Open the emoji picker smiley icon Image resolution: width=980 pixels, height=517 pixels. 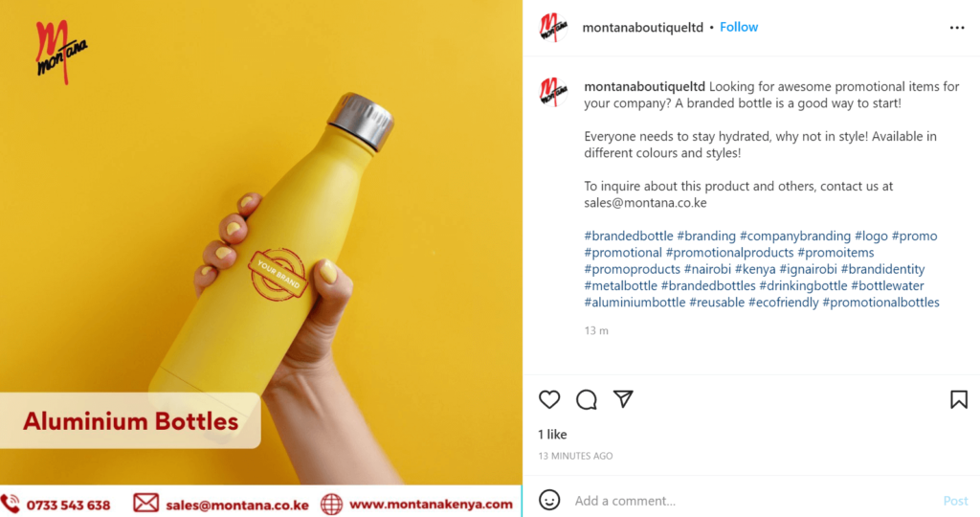(x=549, y=500)
